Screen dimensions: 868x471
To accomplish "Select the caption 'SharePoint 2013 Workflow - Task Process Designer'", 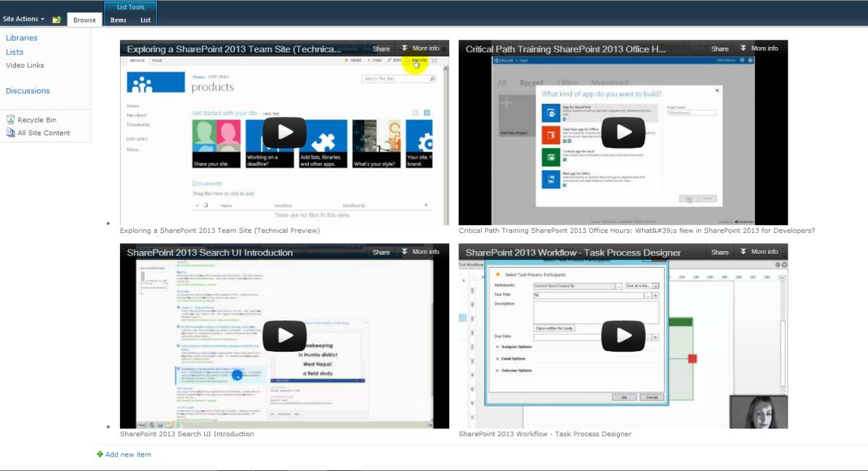I will [545, 434].
